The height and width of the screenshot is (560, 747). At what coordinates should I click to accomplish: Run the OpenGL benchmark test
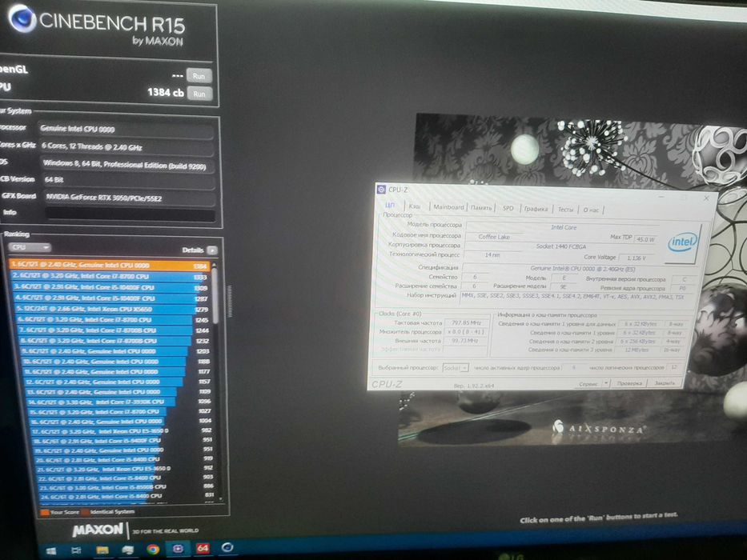pyautogui.click(x=199, y=76)
